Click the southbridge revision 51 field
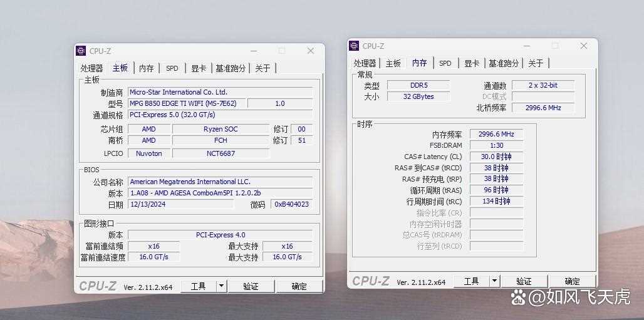The height and width of the screenshot is (320, 644). click(302, 140)
